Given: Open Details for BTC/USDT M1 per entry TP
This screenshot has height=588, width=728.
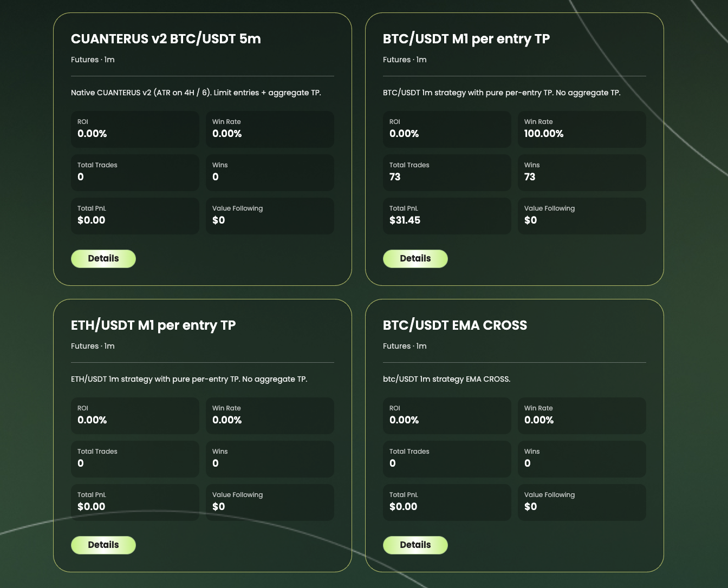Looking at the screenshot, I should click(x=415, y=259).
